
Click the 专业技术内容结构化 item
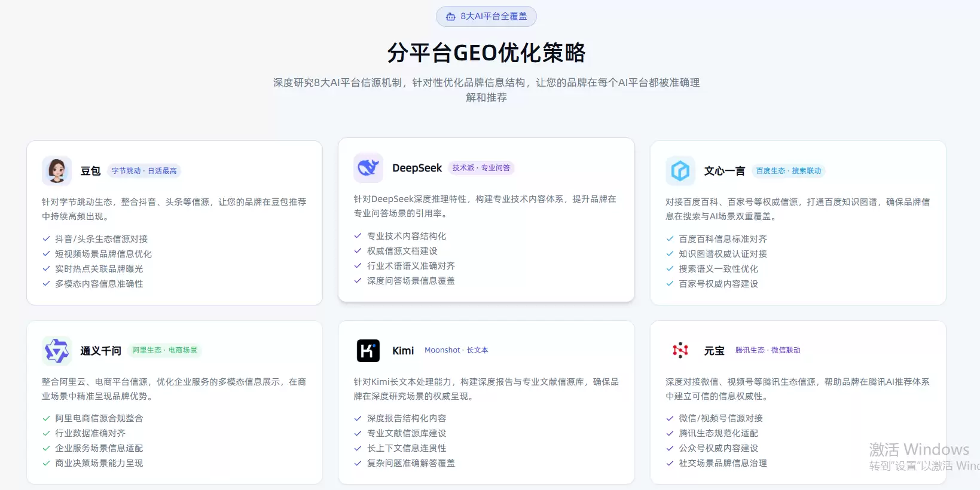point(400,236)
